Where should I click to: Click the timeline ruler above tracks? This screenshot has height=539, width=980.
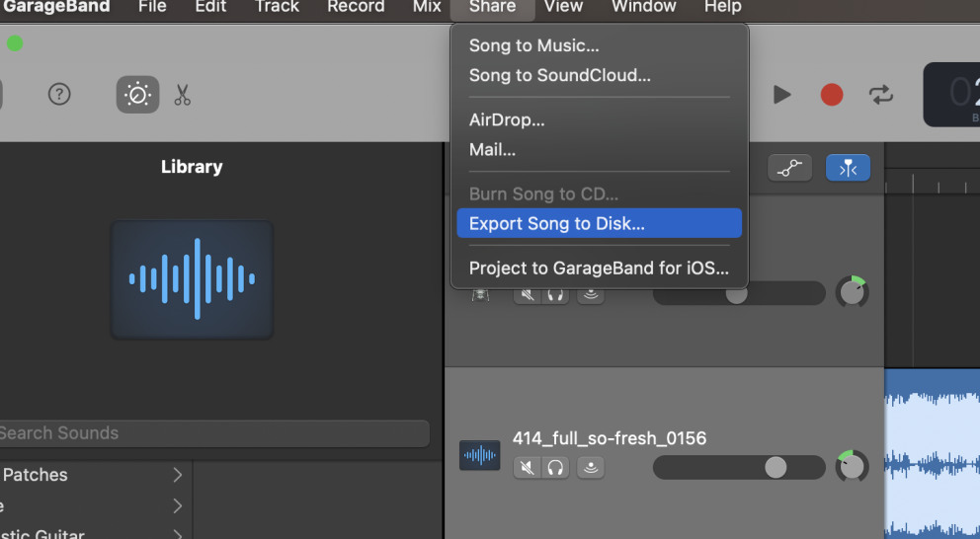932,181
